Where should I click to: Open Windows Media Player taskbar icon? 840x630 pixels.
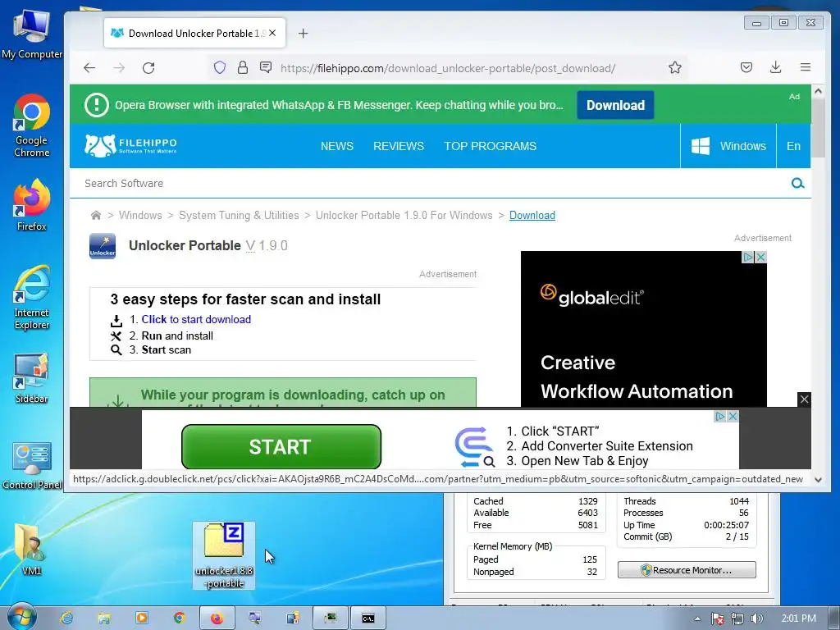click(141, 619)
